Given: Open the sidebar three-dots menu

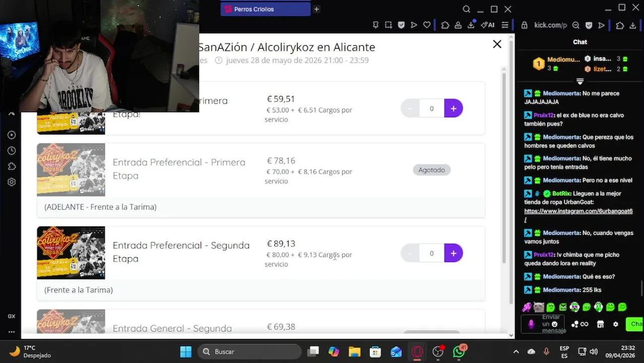Looking at the screenshot, I should [x=12, y=332].
